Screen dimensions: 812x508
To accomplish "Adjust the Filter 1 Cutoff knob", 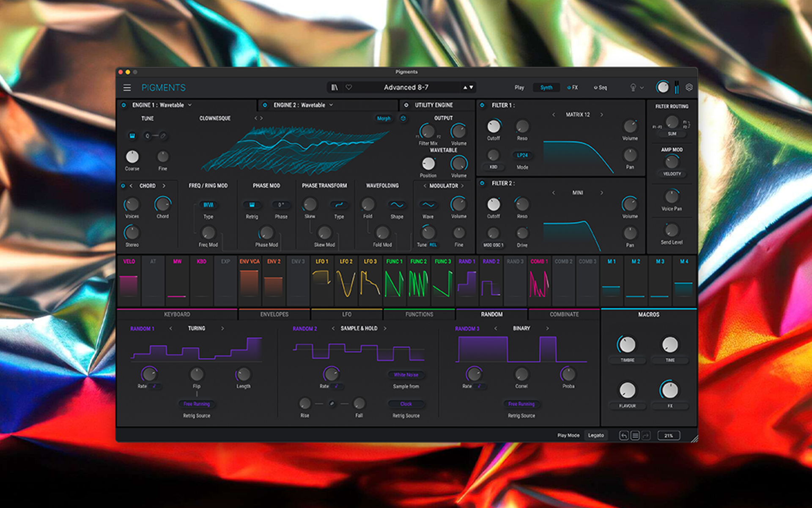I will pyautogui.click(x=494, y=127).
